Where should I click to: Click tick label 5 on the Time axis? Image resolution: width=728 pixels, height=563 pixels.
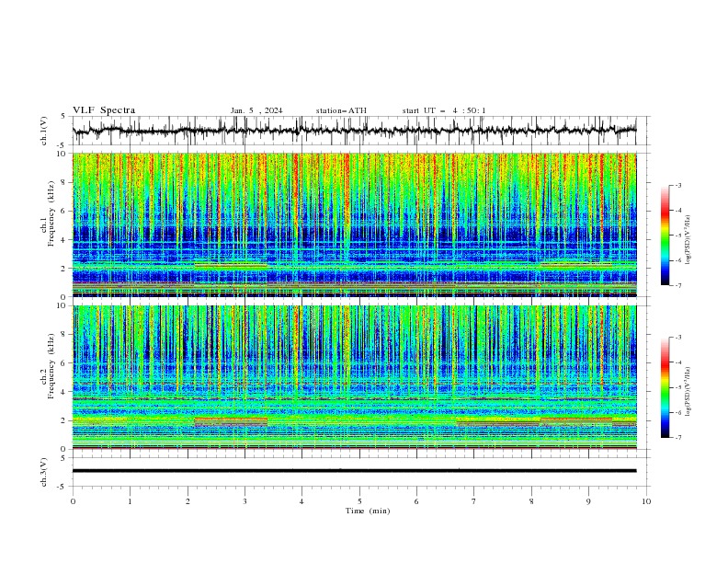coord(359,501)
